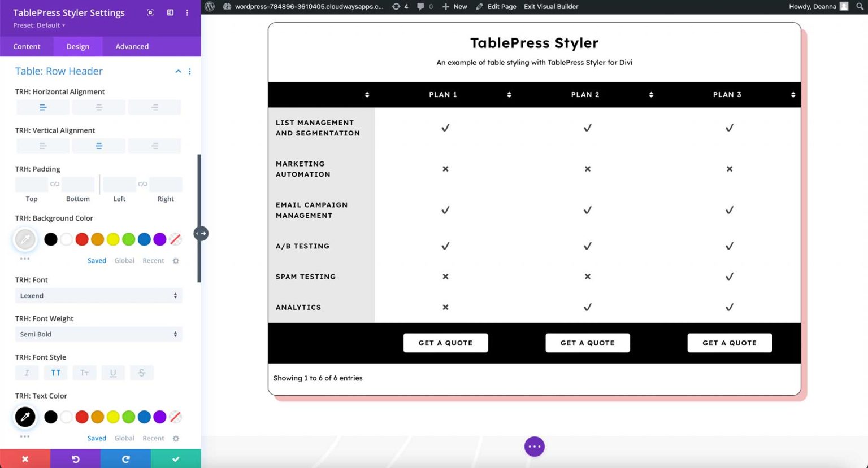Apply strikethrough to TRH font style
This screenshot has height=468, width=868.
pyautogui.click(x=141, y=373)
